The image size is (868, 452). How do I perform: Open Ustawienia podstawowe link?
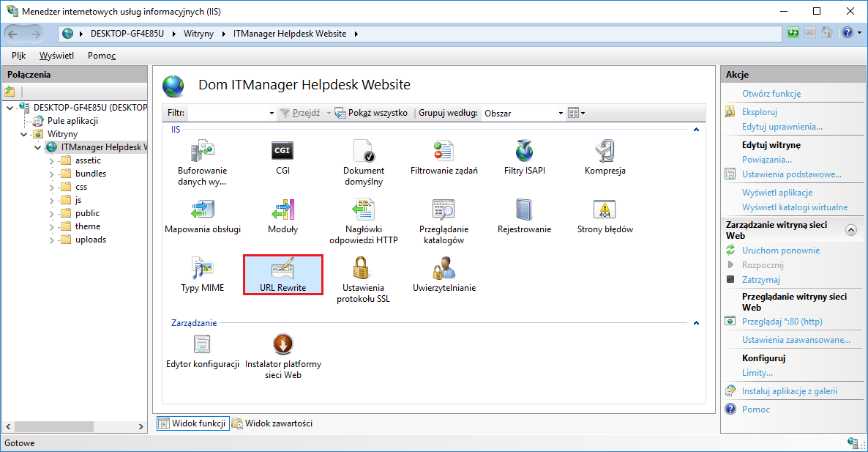click(792, 174)
